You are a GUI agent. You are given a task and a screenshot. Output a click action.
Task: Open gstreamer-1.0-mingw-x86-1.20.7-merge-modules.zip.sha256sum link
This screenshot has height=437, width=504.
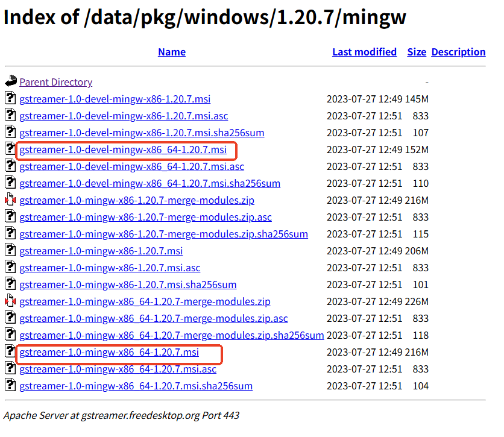(x=163, y=234)
